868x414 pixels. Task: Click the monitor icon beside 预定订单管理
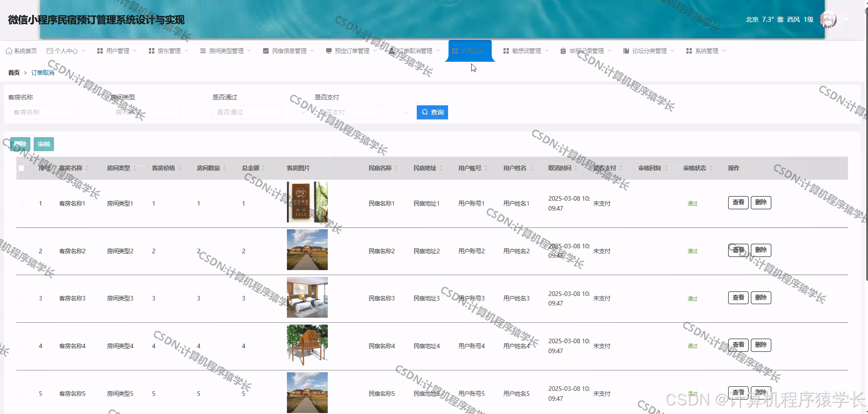tap(329, 51)
